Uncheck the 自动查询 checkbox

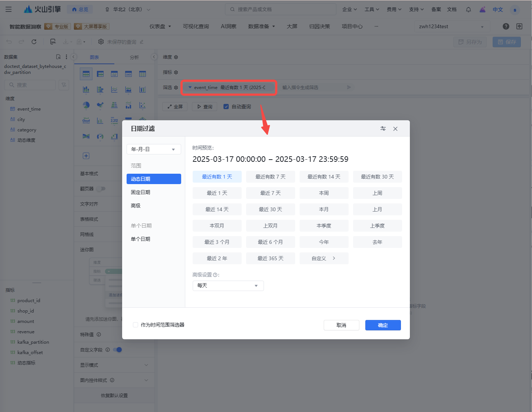[226, 107]
